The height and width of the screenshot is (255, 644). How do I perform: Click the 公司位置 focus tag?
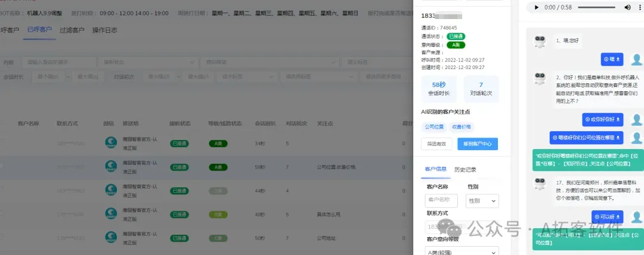434,127
